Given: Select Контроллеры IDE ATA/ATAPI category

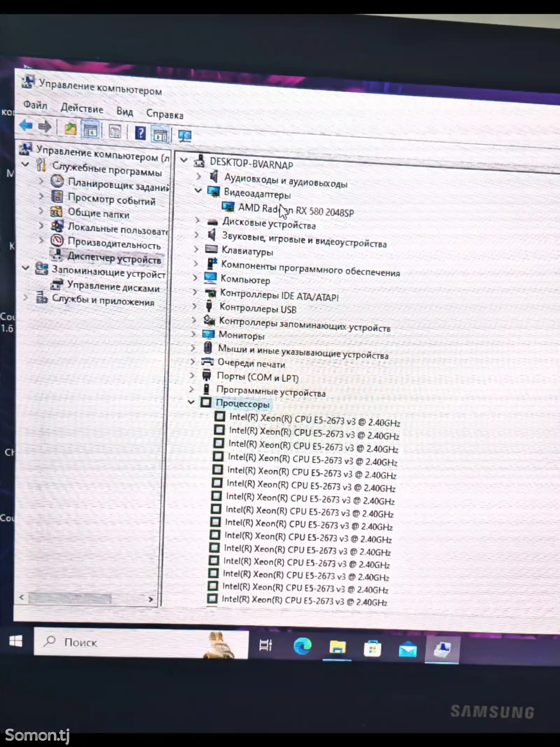Looking at the screenshot, I should tap(279, 296).
